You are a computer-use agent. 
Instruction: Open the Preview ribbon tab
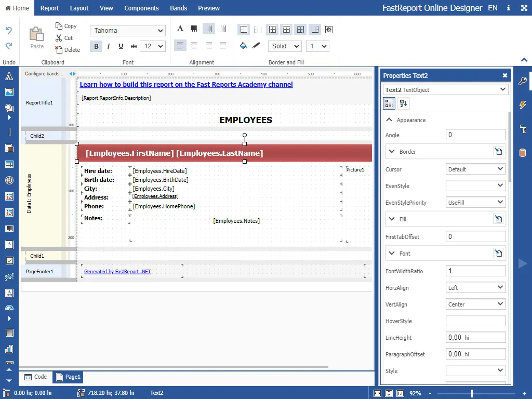(x=209, y=8)
